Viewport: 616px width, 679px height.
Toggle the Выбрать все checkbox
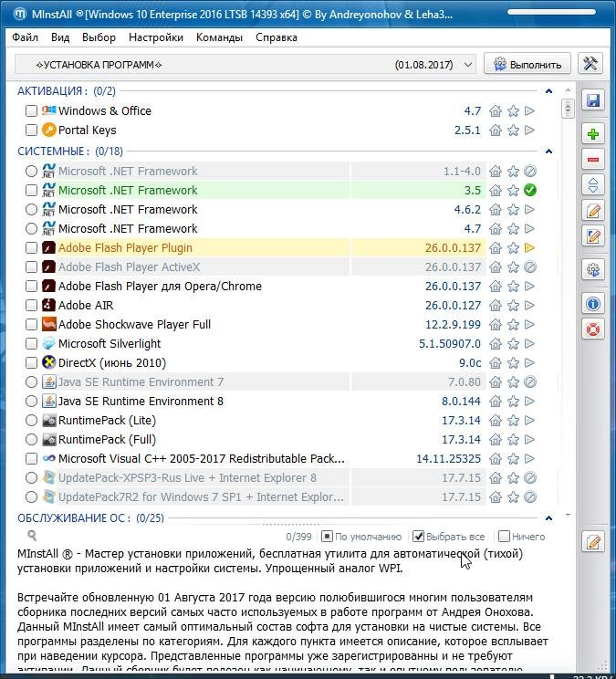click(x=418, y=537)
